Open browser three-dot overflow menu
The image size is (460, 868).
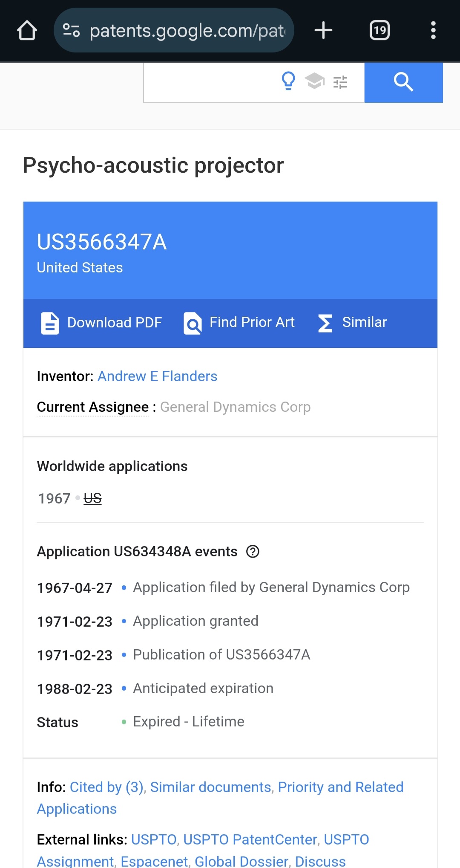click(433, 30)
